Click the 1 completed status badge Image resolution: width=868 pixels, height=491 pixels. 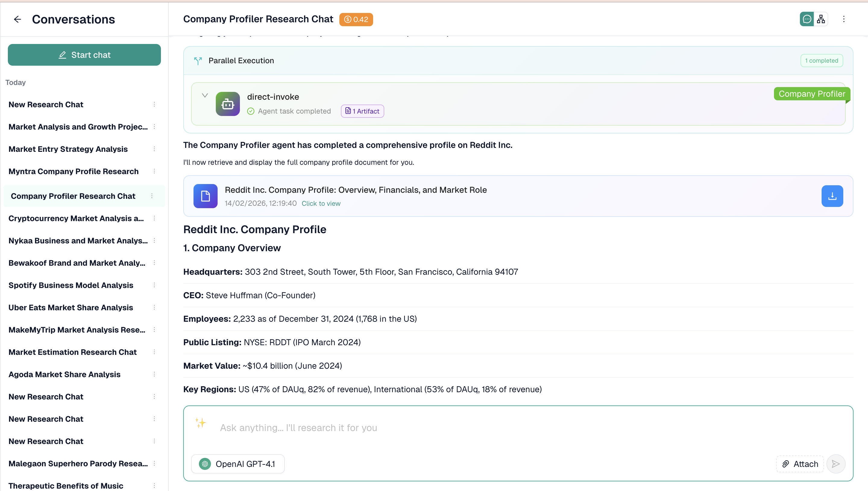click(x=822, y=60)
